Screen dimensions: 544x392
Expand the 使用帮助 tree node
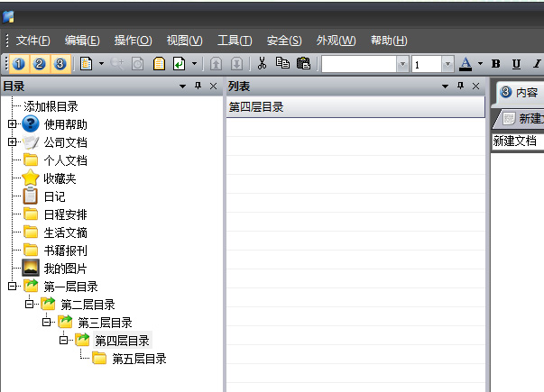tap(12, 124)
